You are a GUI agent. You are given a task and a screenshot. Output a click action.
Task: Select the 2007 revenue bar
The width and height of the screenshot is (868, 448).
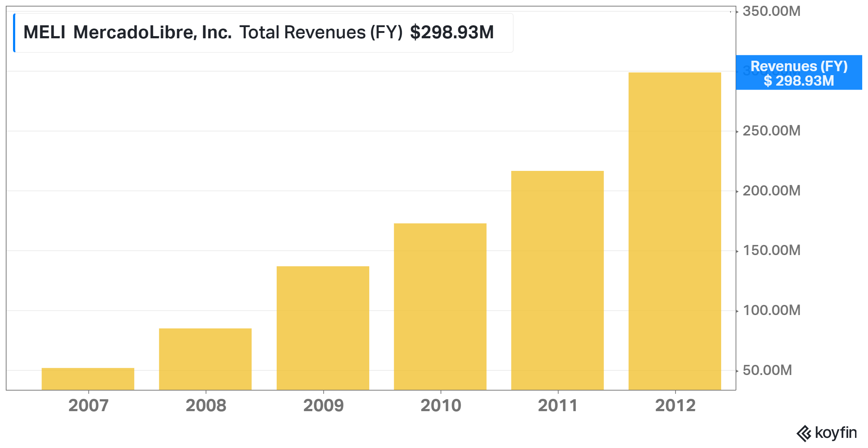coord(88,379)
